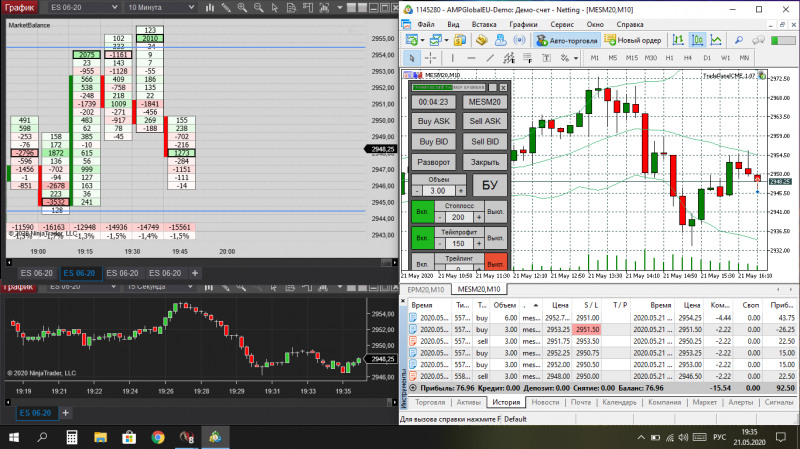Select the horizontal line drawing tool
The height and width of the screenshot is (449, 800).
pyautogui.click(x=471, y=58)
